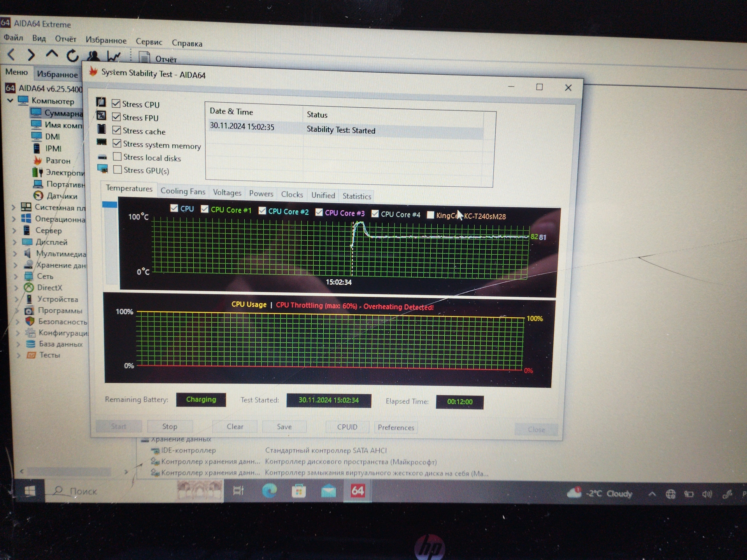Screen dimensions: 747x560
Task: Uncheck the CPU Core #1 graph checkbox
Action: tap(205, 209)
